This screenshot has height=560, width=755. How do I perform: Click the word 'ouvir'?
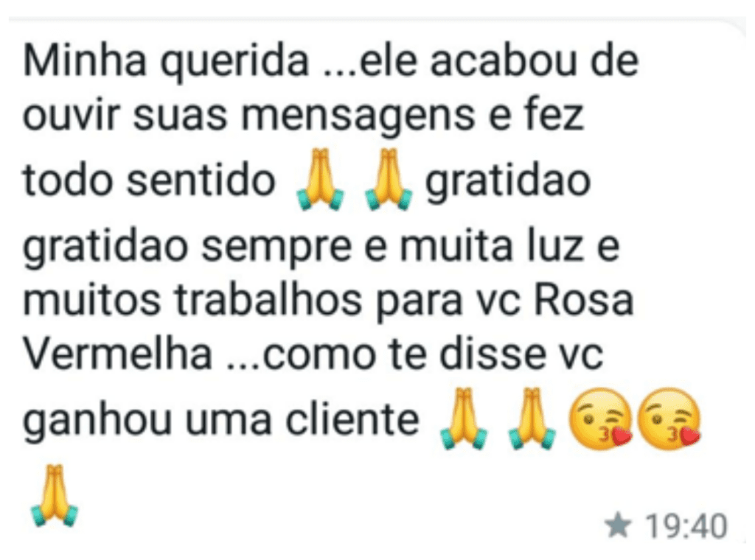[71, 117]
